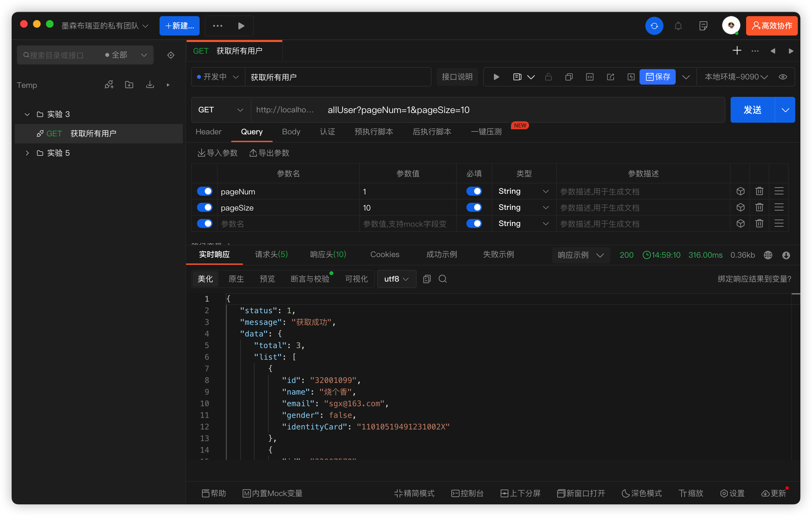Click the cube icon in pageSize row
The width and height of the screenshot is (812, 516).
pyautogui.click(x=740, y=207)
